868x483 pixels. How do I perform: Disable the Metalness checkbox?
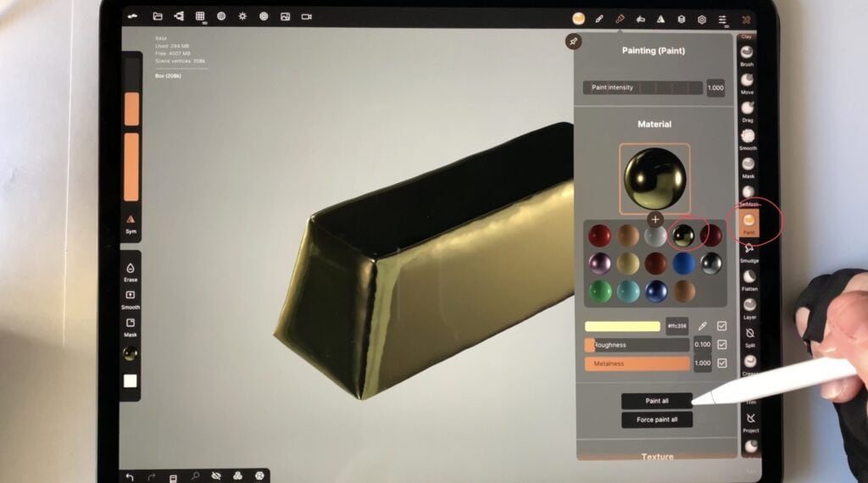coord(721,364)
